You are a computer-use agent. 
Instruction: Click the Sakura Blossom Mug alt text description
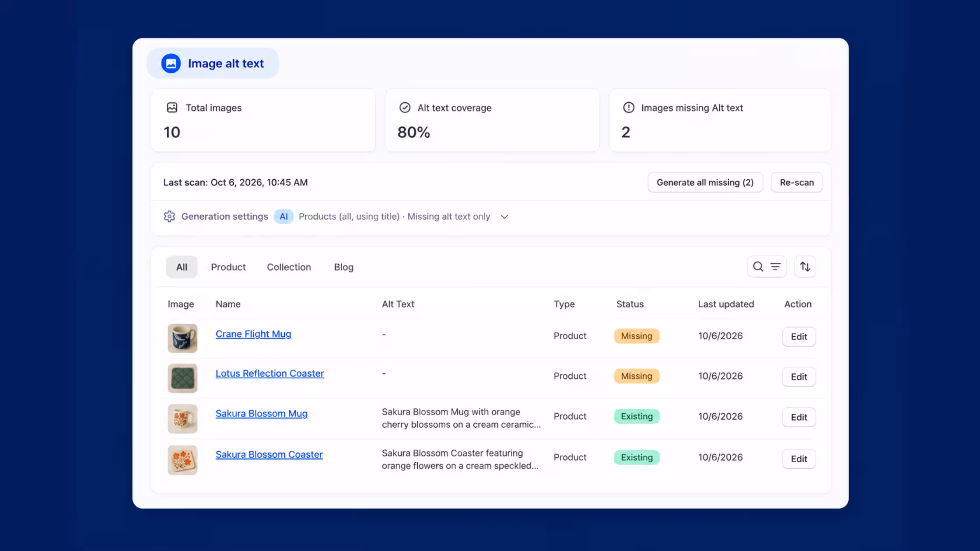tap(461, 418)
